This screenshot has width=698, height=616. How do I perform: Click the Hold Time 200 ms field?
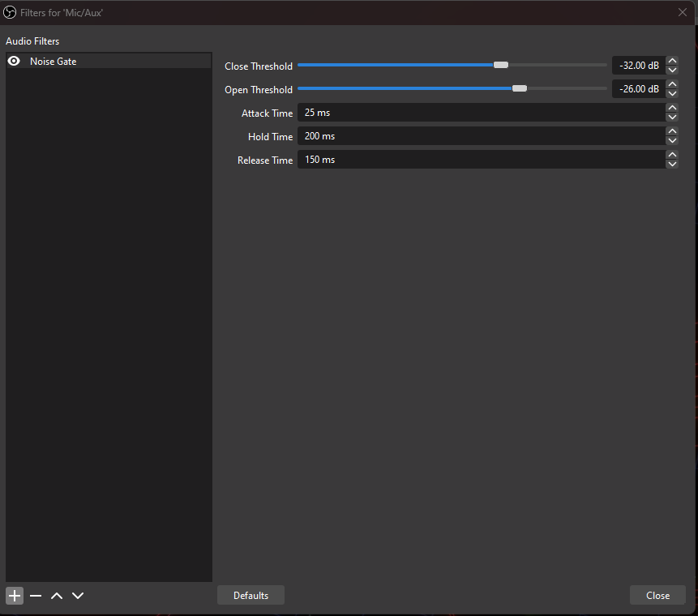pyautogui.click(x=482, y=136)
